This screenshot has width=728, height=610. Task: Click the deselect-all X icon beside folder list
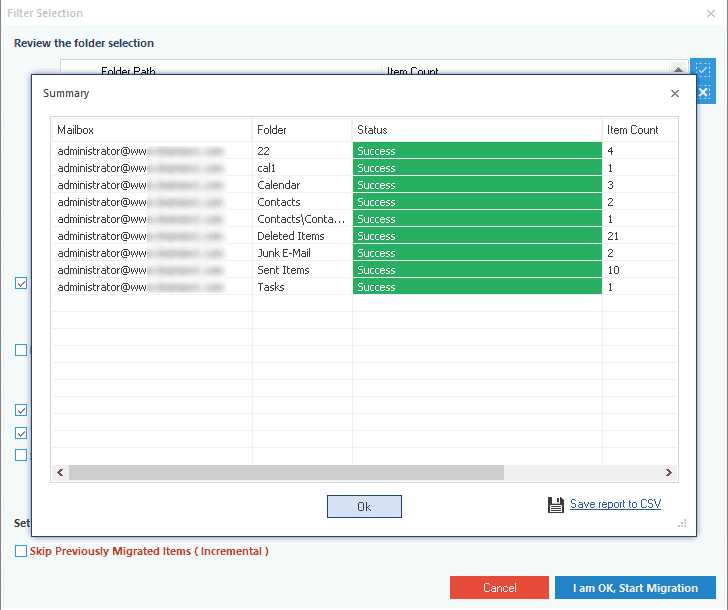pyautogui.click(x=704, y=92)
